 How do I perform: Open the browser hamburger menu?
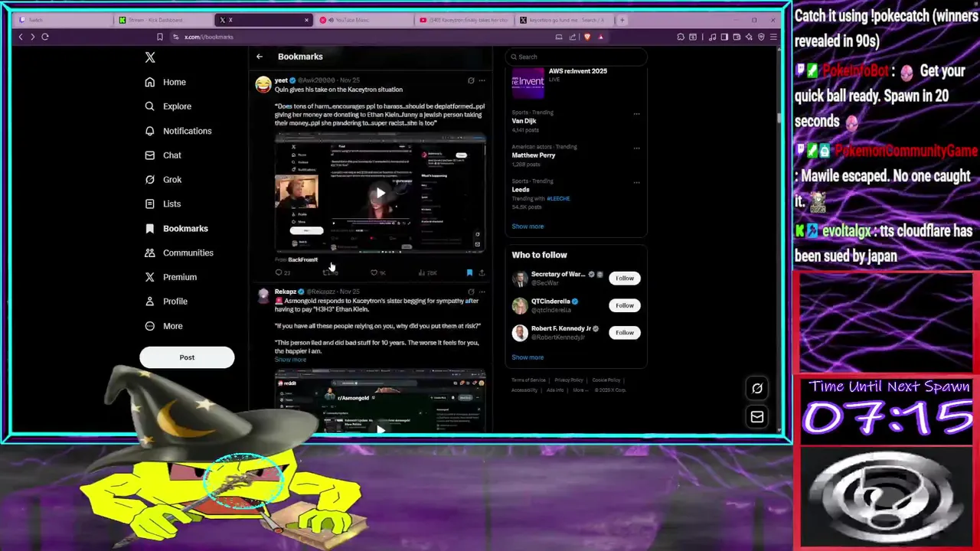pyautogui.click(x=773, y=37)
